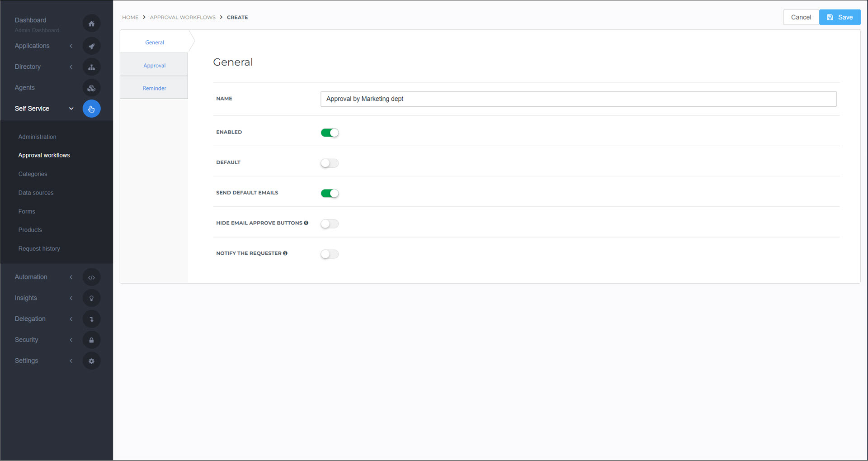This screenshot has width=868, height=461.
Task: Go to HOME breadcrumb link
Action: [130, 17]
